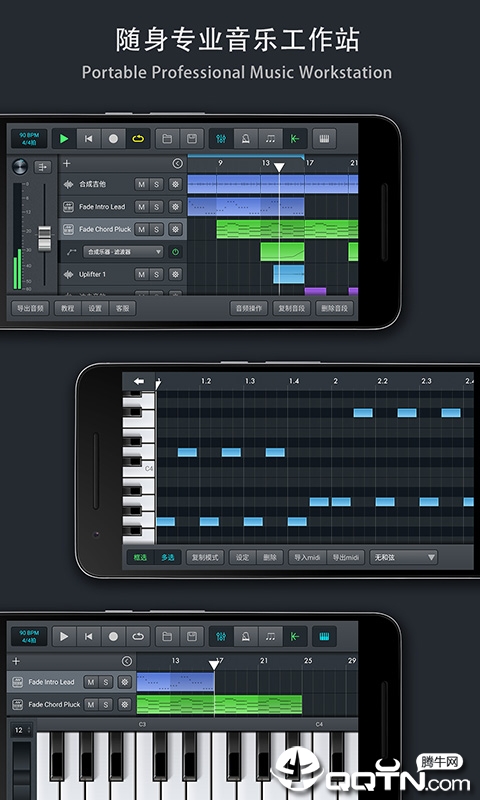The width and height of the screenshot is (480, 800).
Task: Collapse track panel arrow in top phone
Action: [x=177, y=164]
